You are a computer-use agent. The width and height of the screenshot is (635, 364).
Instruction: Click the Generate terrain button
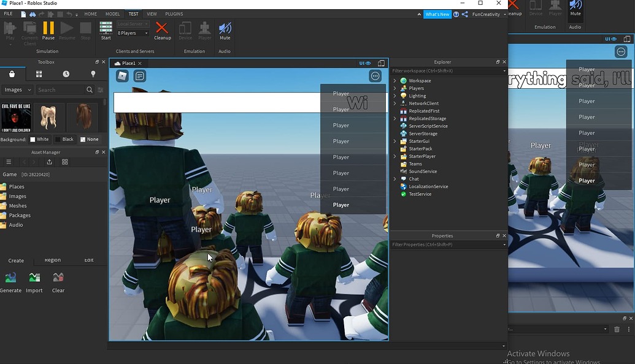[x=10, y=282]
